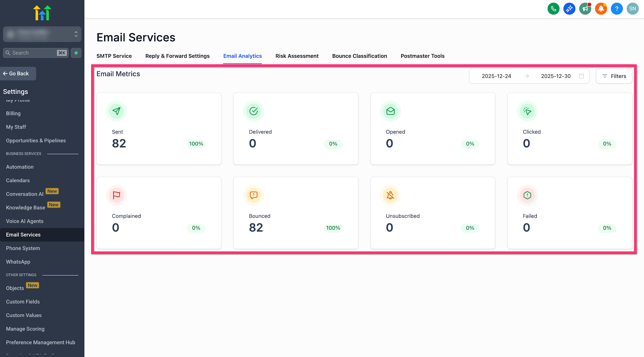This screenshot has height=357, width=644.
Task: Open the start date 2025-12-24 picker
Action: (x=496, y=76)
